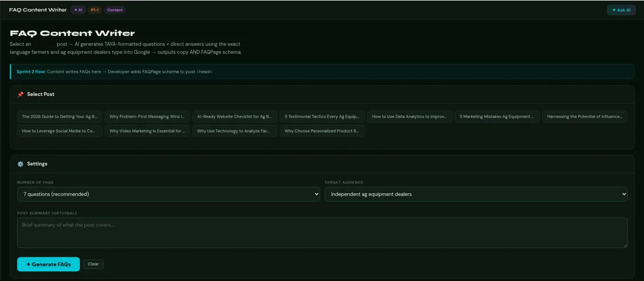Click the 'Sprint 2 flow:' banner text

pyautogui.click(x=31, y=71)
